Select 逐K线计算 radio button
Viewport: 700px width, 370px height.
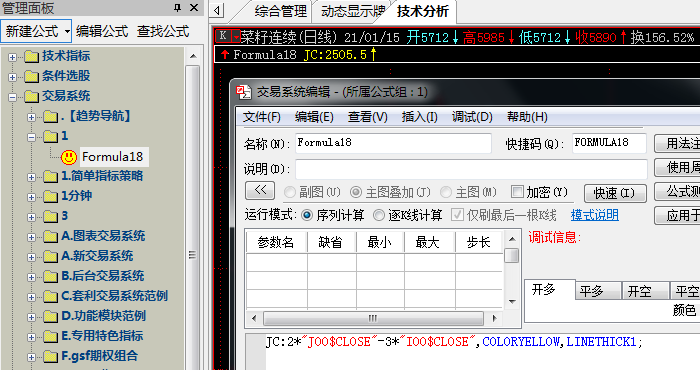coord(379,216)
